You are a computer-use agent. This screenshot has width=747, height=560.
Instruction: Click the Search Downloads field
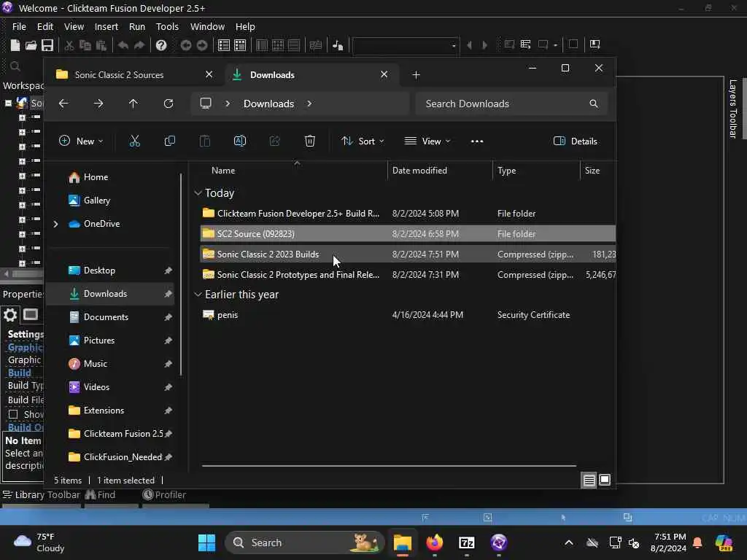(511, 104)
